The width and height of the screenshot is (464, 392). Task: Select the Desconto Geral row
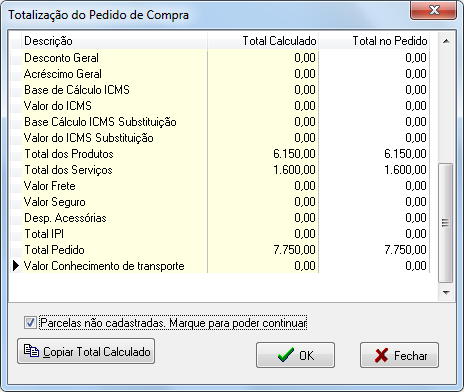coord(220,58)
